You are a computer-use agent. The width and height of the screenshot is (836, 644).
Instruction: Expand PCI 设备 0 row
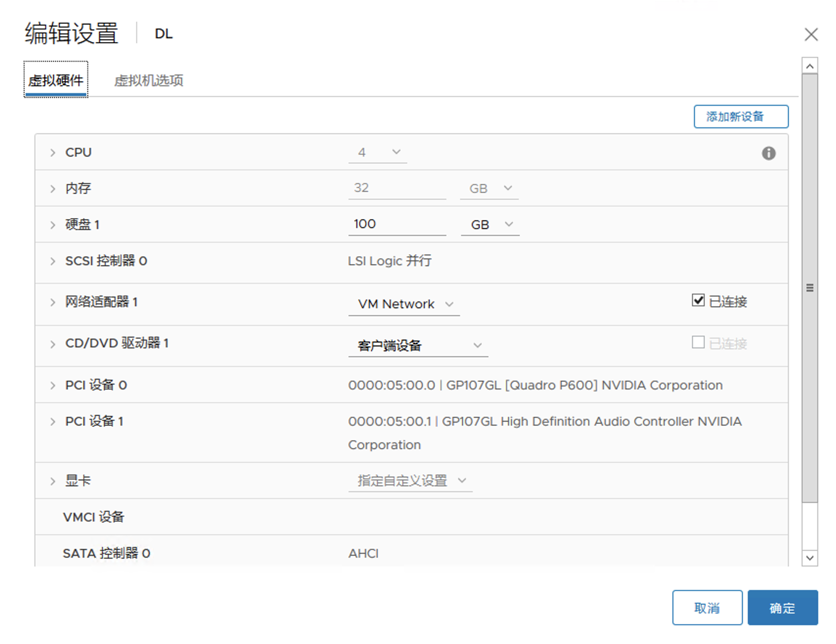click(53, 386)
